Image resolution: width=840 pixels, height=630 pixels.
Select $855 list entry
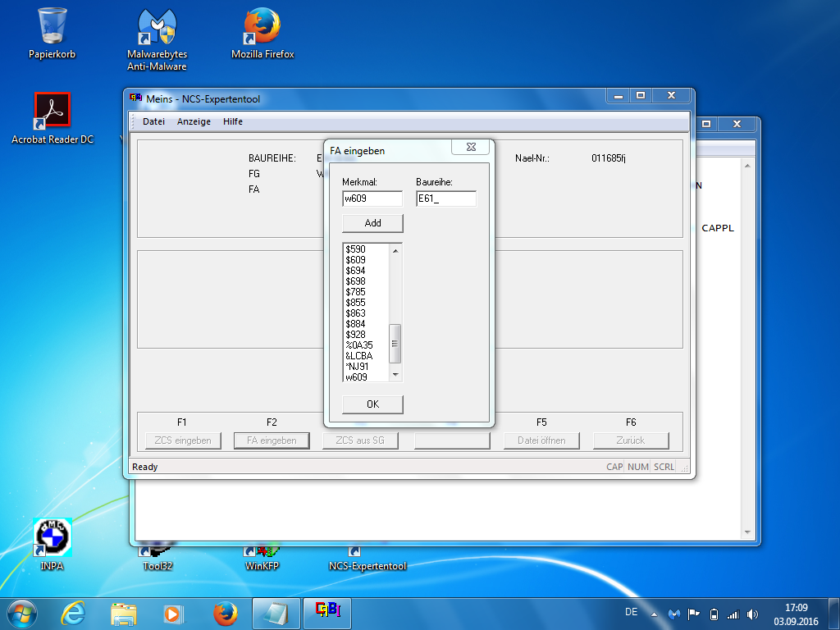click(367, 303)
